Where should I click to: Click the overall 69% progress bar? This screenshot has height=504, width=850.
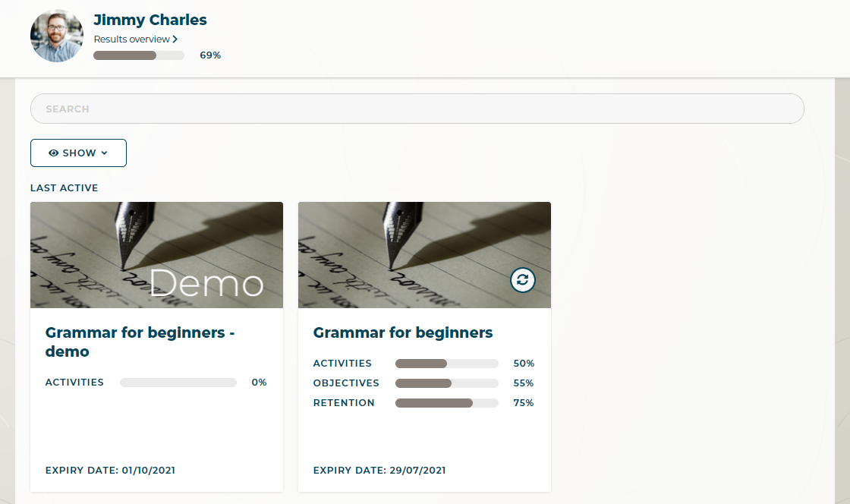139,55
